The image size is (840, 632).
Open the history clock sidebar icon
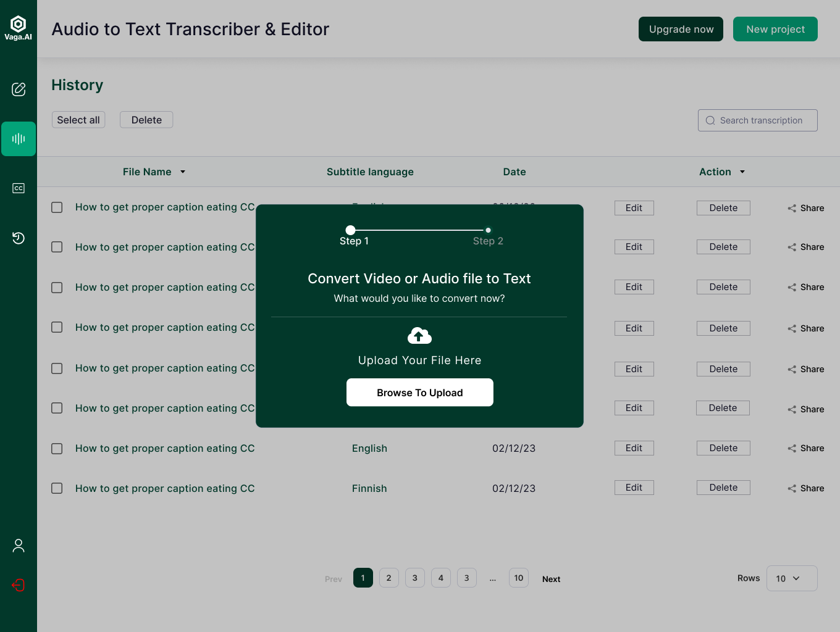tap(19, 238)
